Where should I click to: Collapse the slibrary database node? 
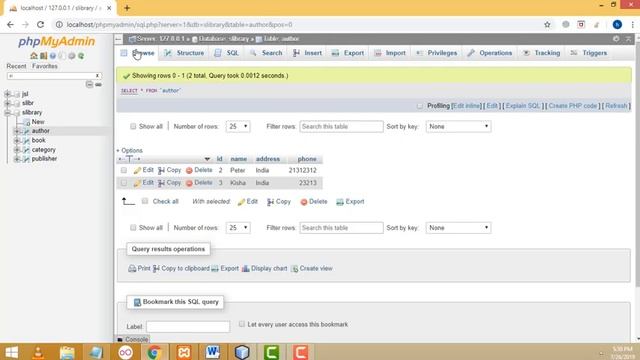(x=7, y=113)
